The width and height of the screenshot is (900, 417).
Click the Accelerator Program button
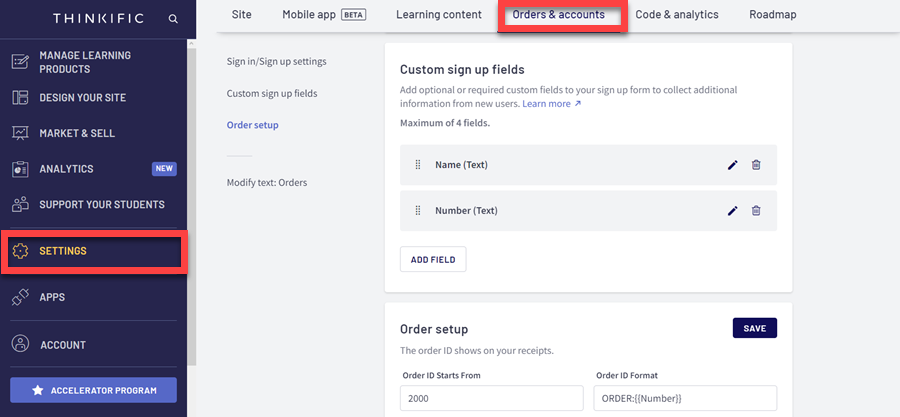click(93, 390)
